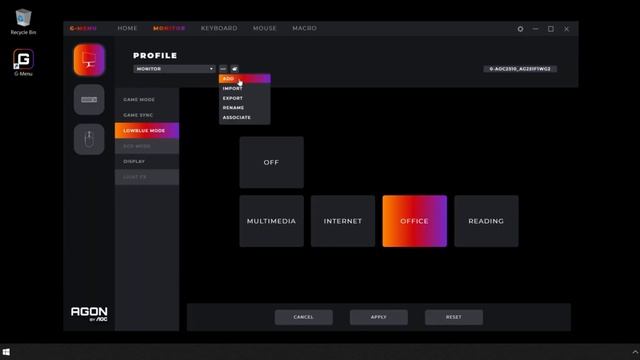Open the LIGHT FX section
The image size is (640, 360).
(147, 177)
